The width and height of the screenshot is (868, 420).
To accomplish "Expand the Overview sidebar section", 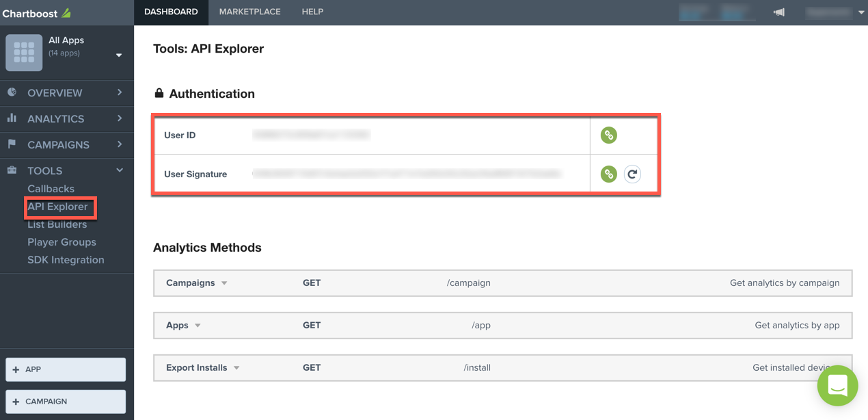I will (120, 92).
